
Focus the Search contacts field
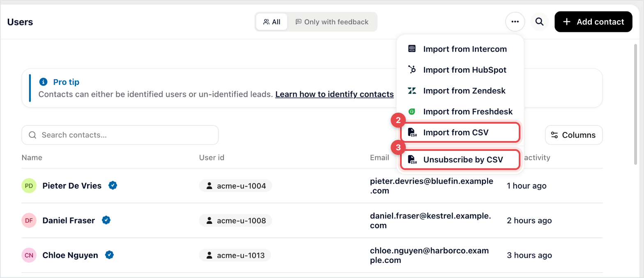[120, 135]
